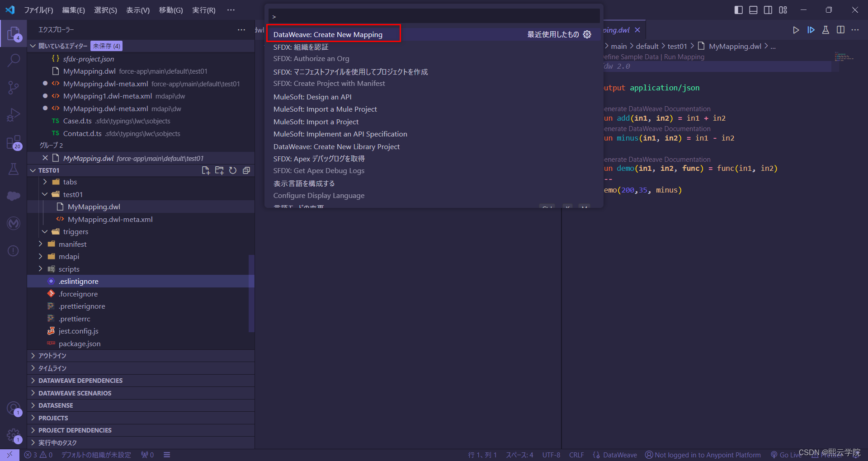Open the Run and Debug view
The height and width of the screenshot is (461, 868).
pyautogui.click(x=14, y=115)
